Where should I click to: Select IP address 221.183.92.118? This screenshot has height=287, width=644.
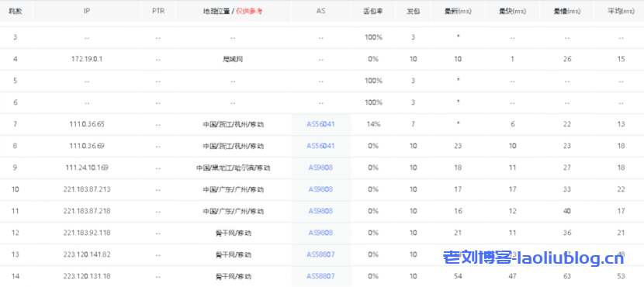tap(87, 233)
